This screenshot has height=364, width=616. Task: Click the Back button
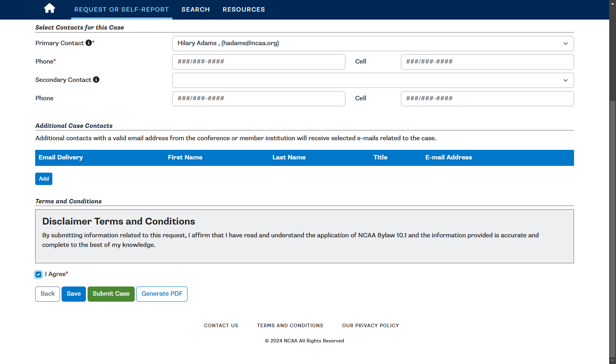(48, 294)
